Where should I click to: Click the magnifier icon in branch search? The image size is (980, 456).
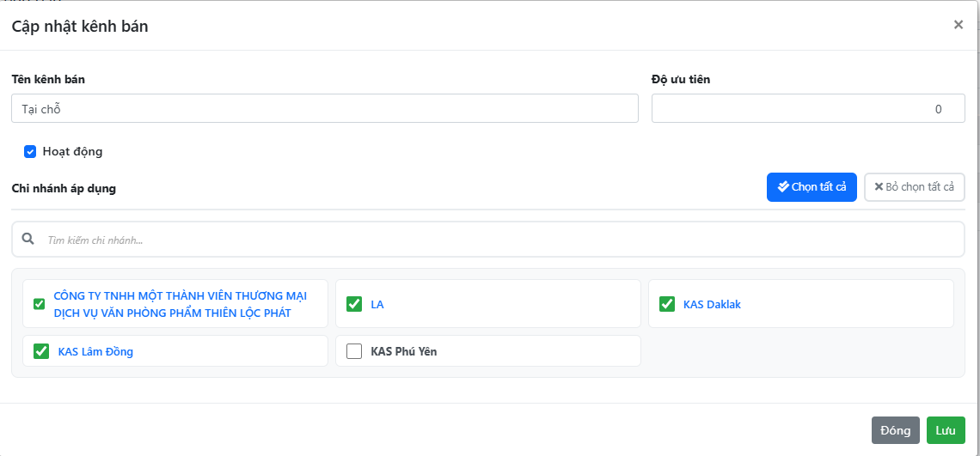pos(28,240)
